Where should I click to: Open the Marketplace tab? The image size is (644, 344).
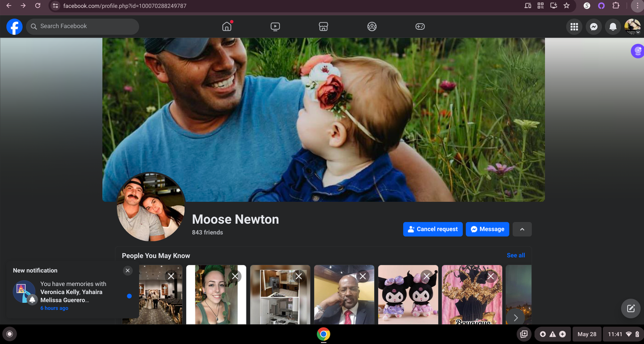(324, 27)
